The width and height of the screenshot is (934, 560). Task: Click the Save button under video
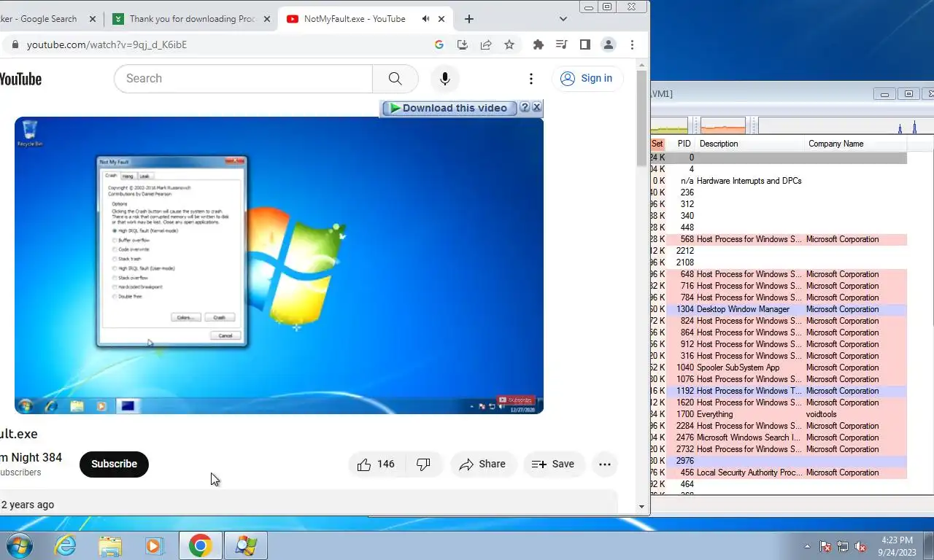pos(553,464)
